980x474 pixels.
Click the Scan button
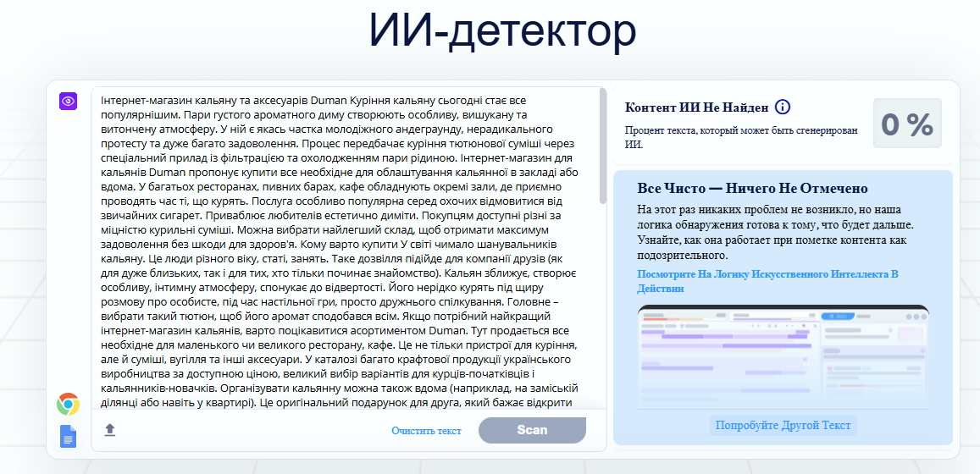(533, 430)
